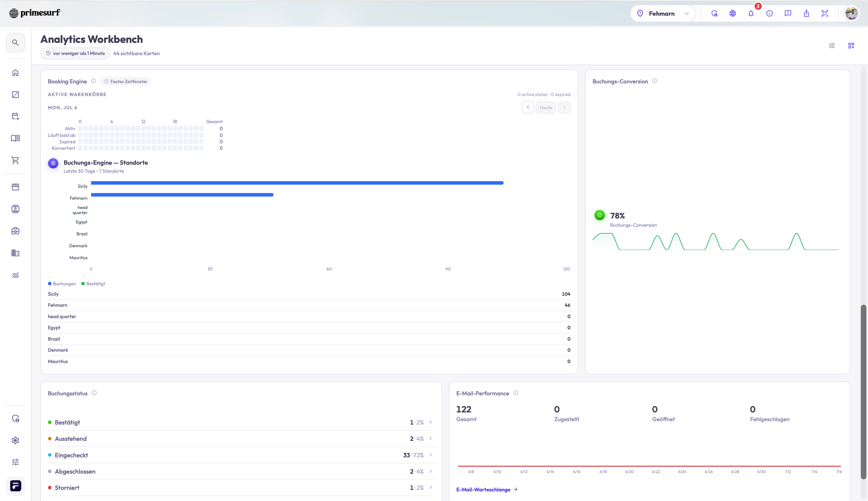Expand the Abgeschlossen status row
The width and height of the screenshot is (868, 501).
click(x=241, y=471)
